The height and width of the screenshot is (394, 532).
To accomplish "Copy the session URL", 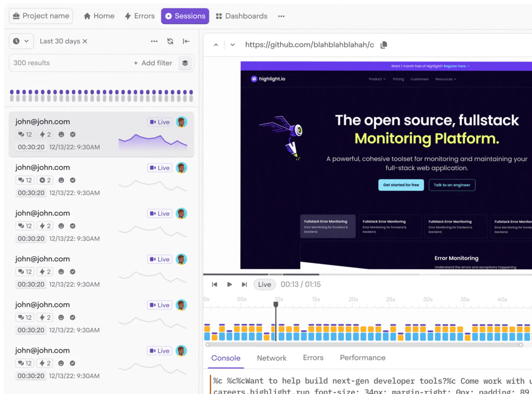I will 384,45.
